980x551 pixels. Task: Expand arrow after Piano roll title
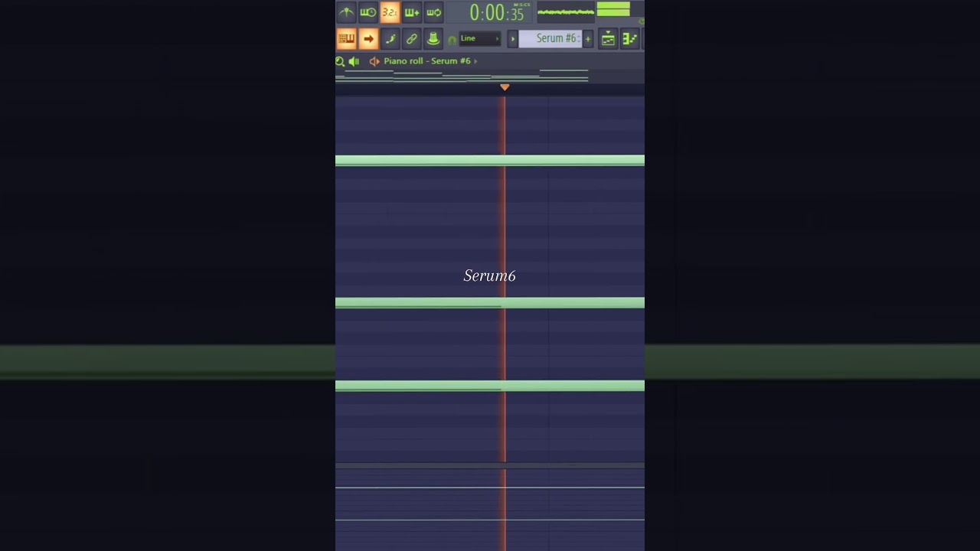point(475,61)
